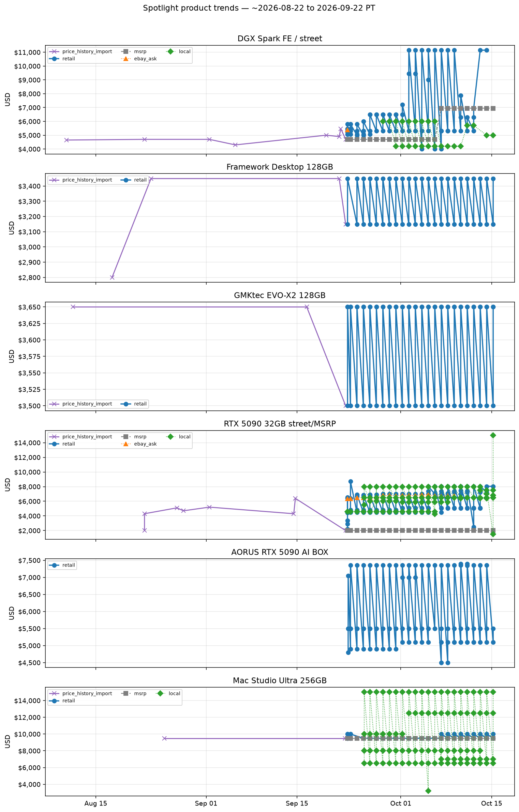Click the $2,800 purple marker in Framework Desktop chart

pyautogui.click(x=112, y=277)
